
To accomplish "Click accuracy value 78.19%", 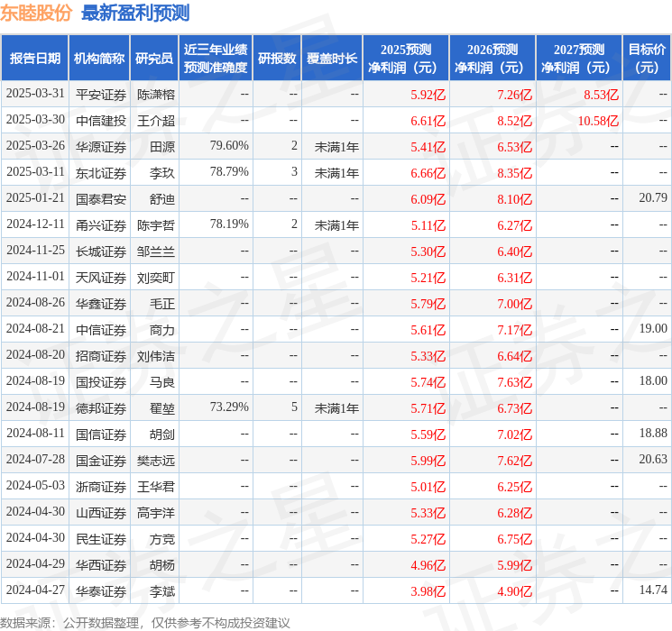I will 229,224.
